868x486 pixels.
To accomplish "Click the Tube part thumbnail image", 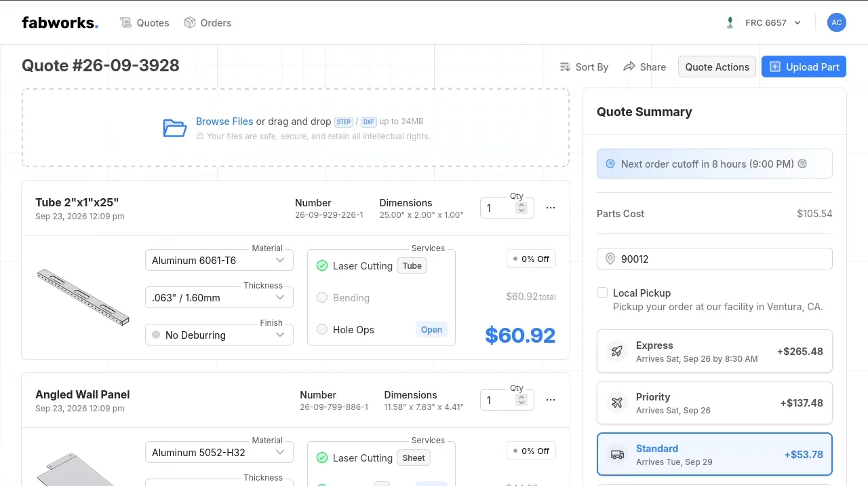I will coord(83,297).
